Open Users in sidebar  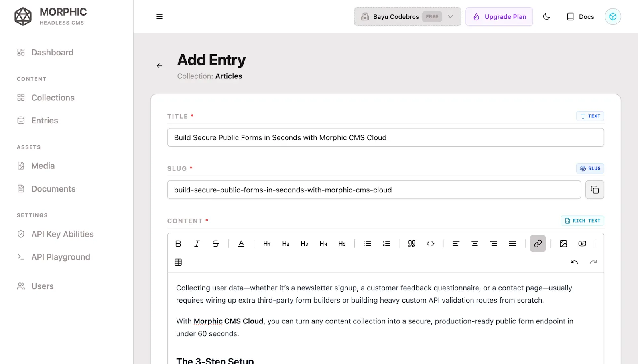[x=35, y=286]
